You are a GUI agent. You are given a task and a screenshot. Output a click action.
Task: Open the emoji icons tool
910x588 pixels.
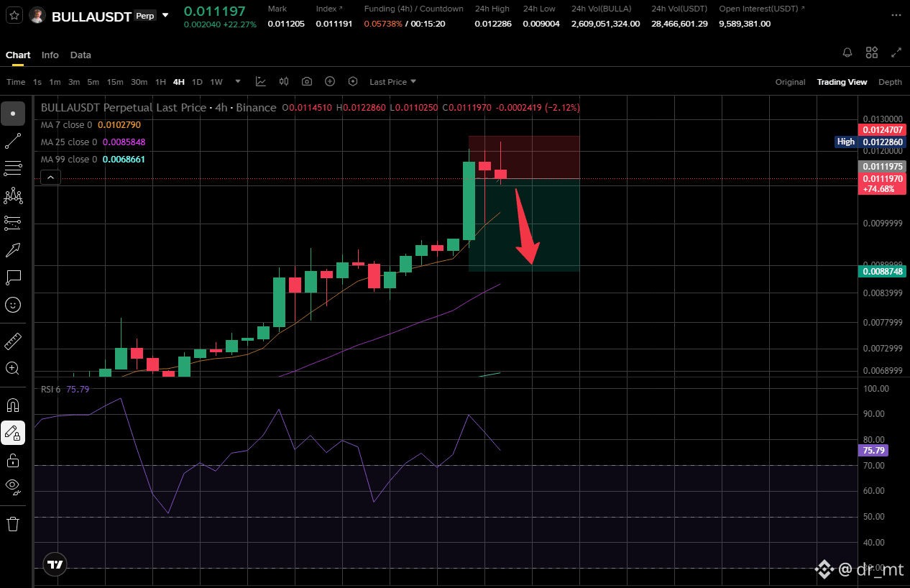point(13,305)
